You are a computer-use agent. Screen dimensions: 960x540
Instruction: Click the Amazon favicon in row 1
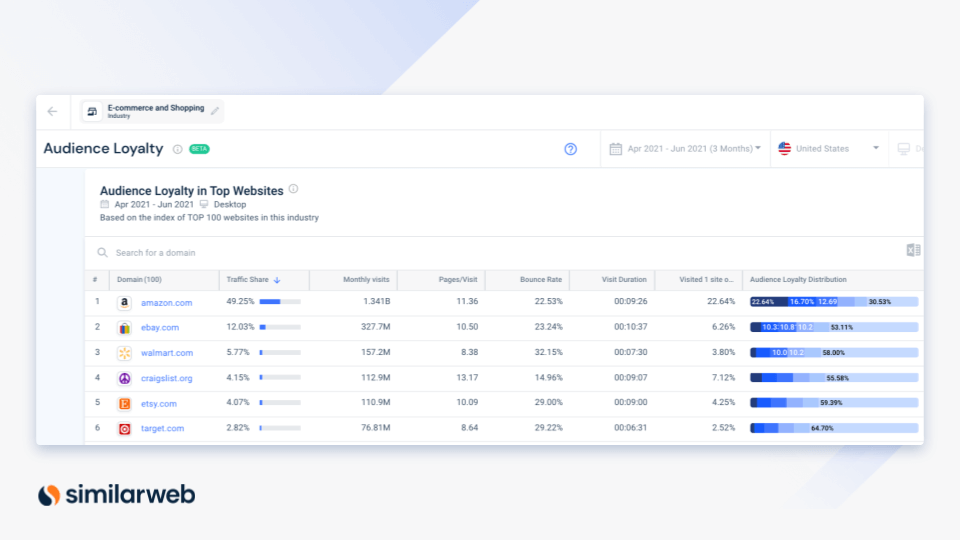pos(124,302)
